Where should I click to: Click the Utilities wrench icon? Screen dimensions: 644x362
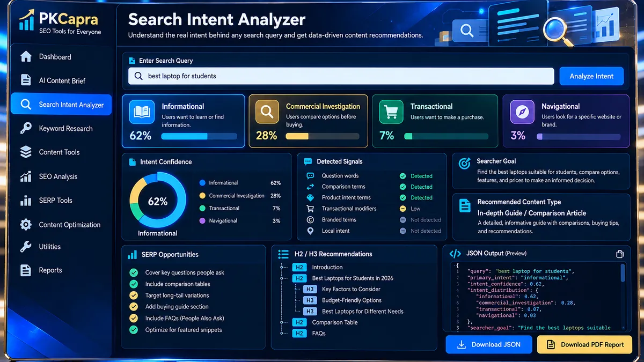tap(26, 247)
